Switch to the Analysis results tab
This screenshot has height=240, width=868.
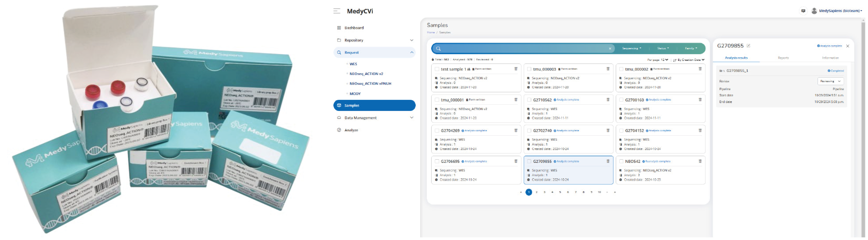coord(736,58)
